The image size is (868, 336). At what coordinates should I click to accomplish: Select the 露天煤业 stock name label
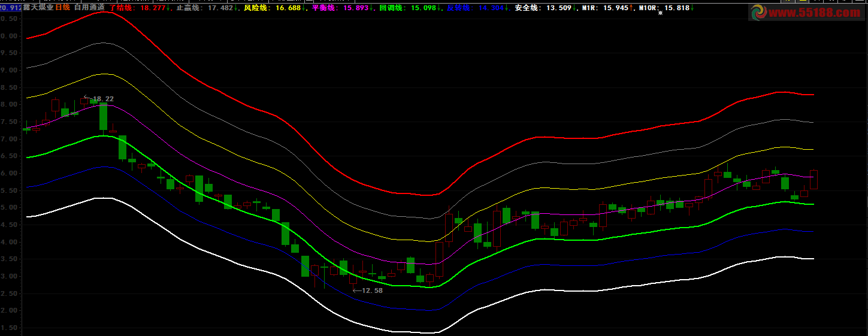pyautogui.click(x=38, y=8)
